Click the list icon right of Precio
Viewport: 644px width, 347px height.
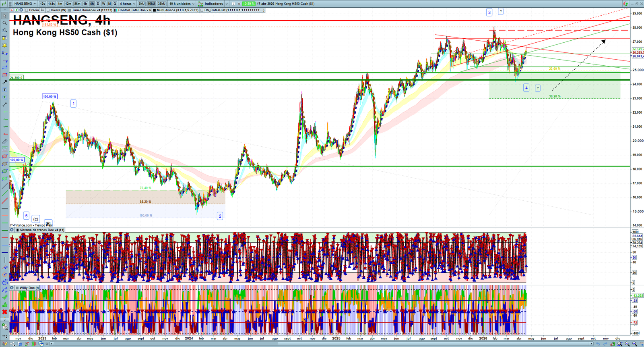(x=43, y=10)
